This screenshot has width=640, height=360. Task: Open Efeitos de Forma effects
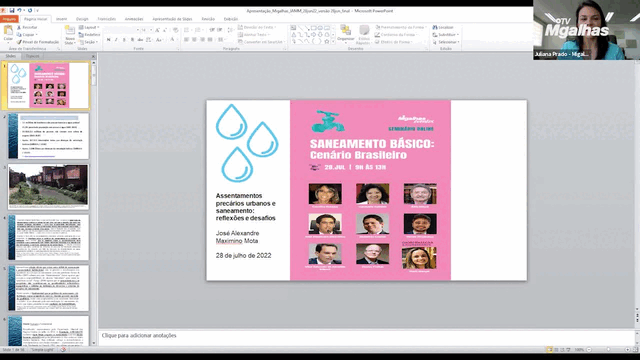click(x=394, y=42)
